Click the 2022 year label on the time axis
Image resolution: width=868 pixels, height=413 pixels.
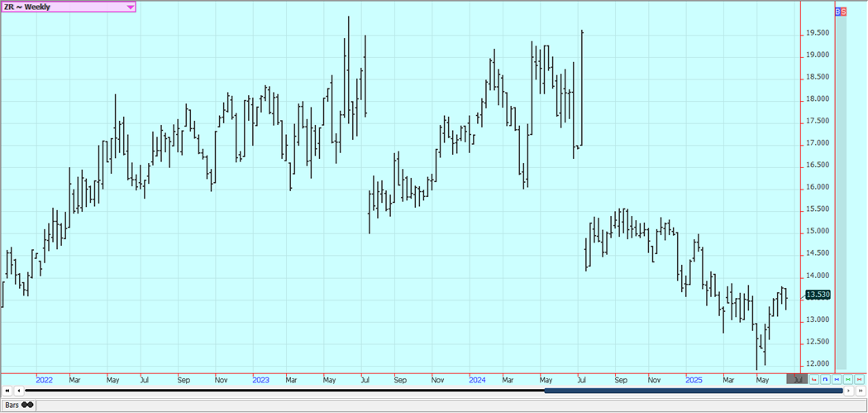pyautogui.click(x=44, y=380)
